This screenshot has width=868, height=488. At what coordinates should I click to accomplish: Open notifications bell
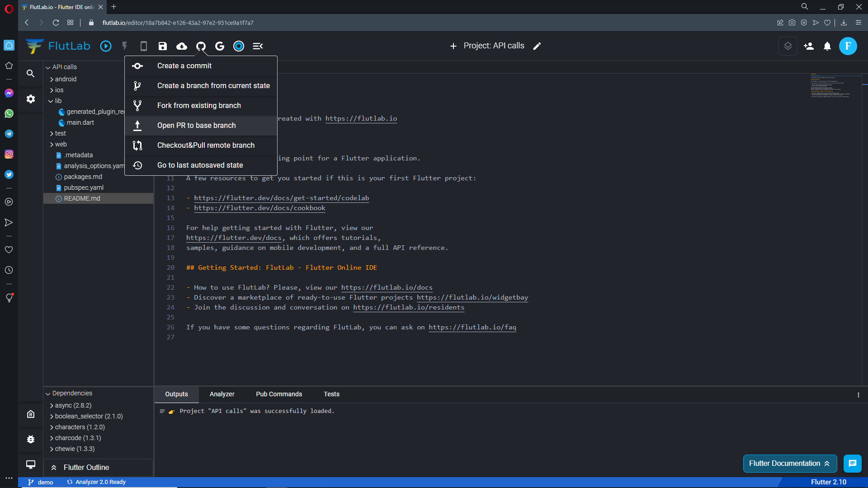coord(827,46)
